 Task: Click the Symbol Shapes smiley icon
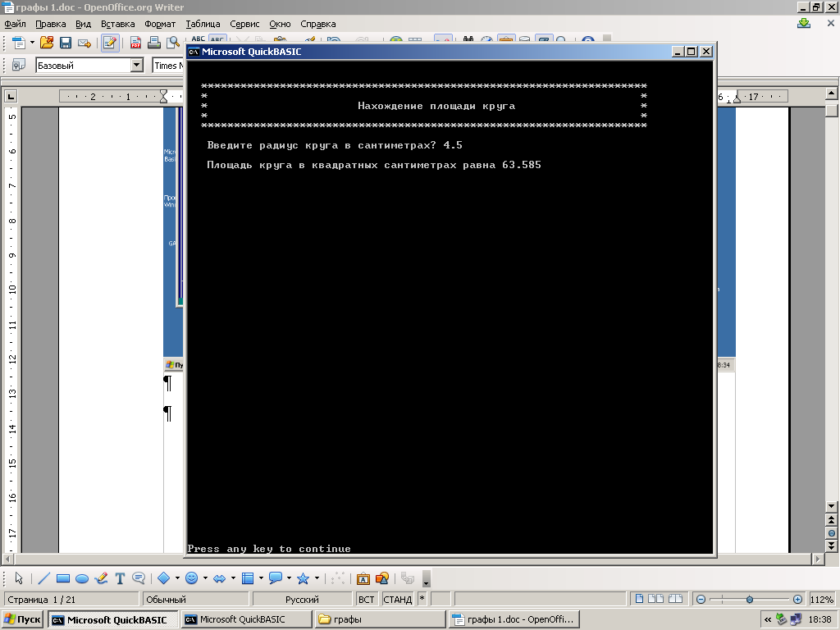[x=192, y=578]
